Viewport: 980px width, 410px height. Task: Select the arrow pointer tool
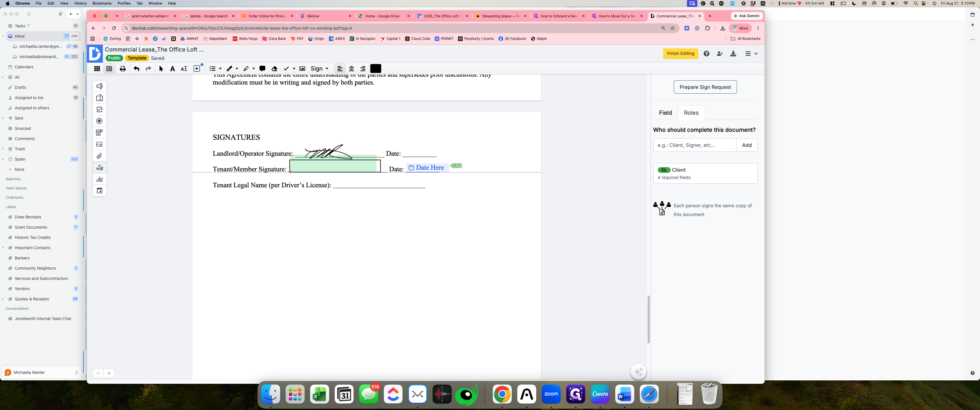tap(161, 68)
